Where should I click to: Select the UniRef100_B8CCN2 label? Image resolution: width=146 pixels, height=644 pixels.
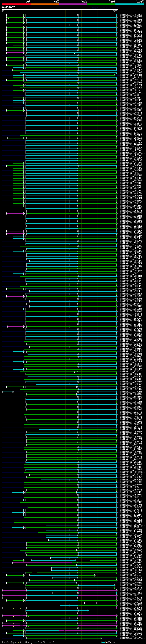(x=131, y=502)
